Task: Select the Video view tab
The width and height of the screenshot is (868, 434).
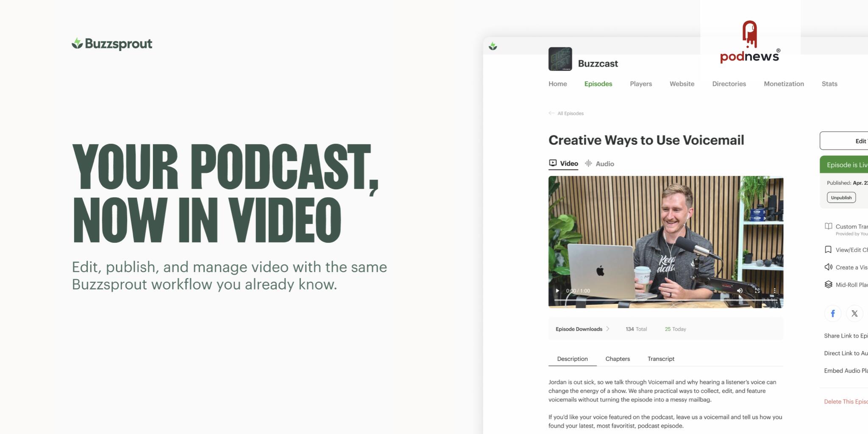Action: pyautogui.click(x=563, y=164)
